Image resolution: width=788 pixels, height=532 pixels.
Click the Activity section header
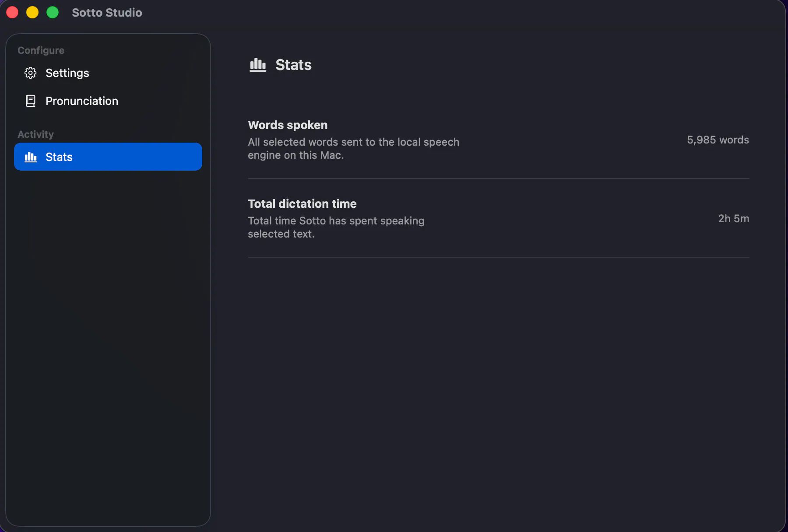pyautogui.click(x=35, y=134)
